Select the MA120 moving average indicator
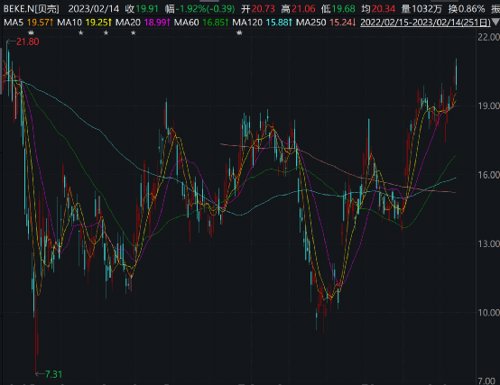This screenshot has height=385, width=500. tap(262, 23)
